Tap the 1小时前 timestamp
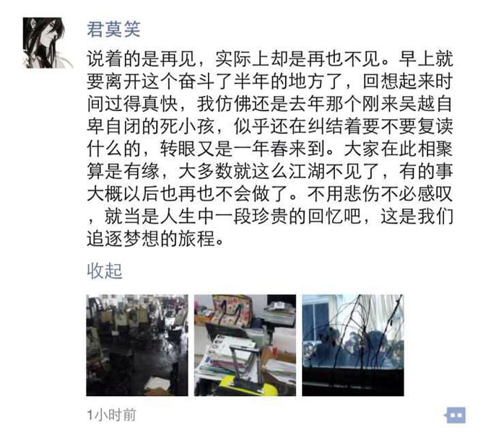491x448 pixels. point(111,415)
